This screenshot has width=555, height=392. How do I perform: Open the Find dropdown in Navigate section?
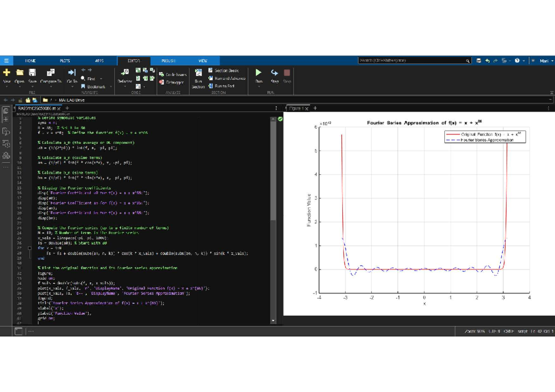click(101, 79)
